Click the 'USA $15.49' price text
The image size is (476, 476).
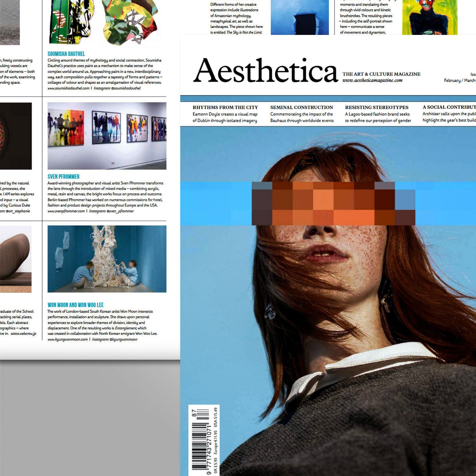(216, 418)
